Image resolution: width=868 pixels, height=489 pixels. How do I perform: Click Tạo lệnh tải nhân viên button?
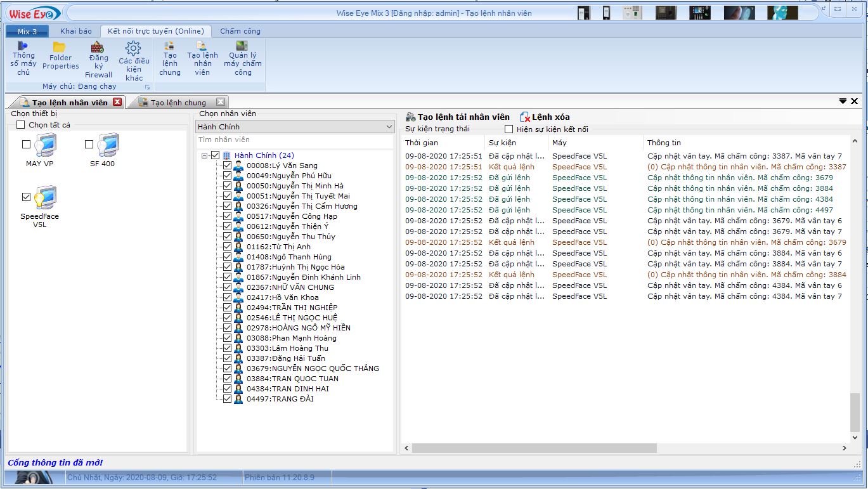tap(457, 117)
